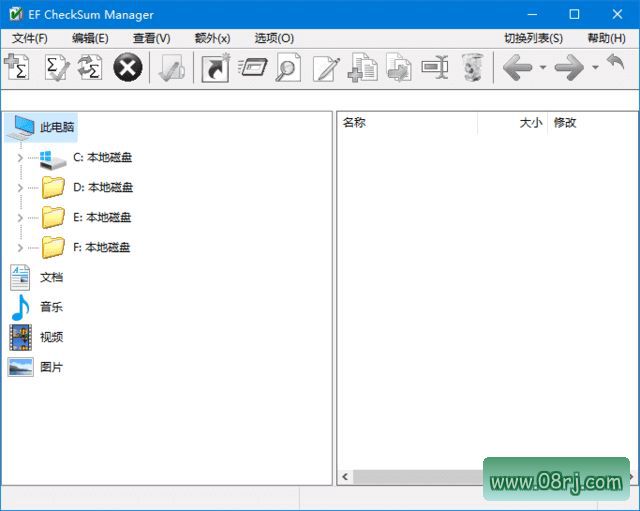
Task: Select 此电脑 in the folder tree
Action: (57, 127)
